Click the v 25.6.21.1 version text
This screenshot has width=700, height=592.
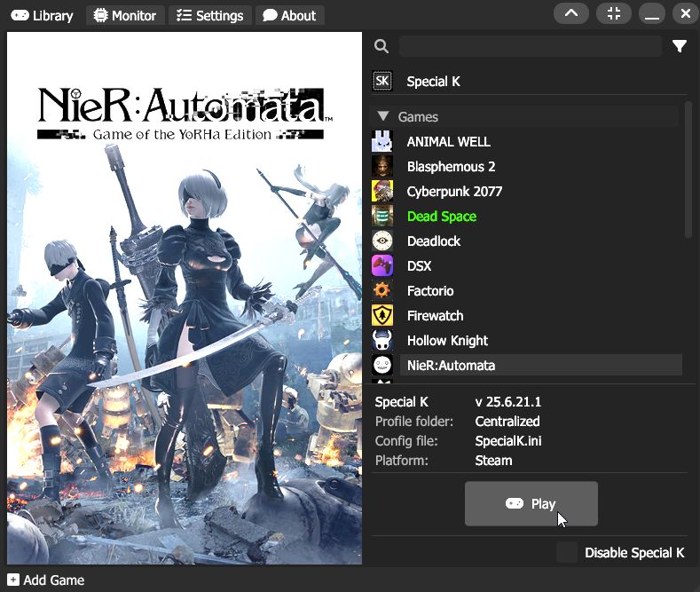(x=508, y=402)
